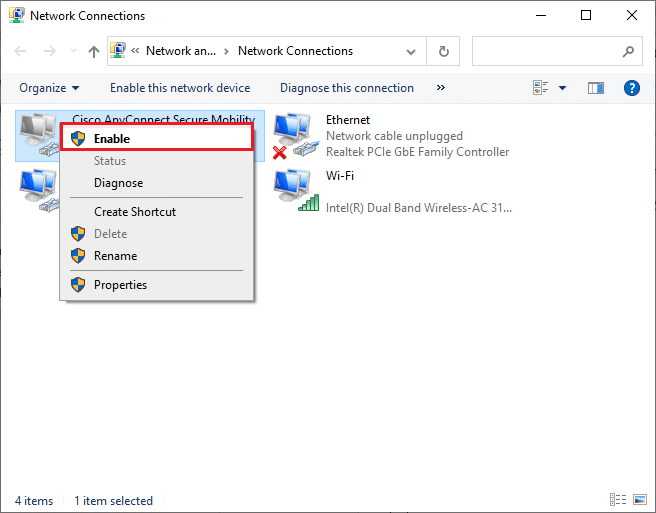Go back with the Back arrow

[20, 51]
